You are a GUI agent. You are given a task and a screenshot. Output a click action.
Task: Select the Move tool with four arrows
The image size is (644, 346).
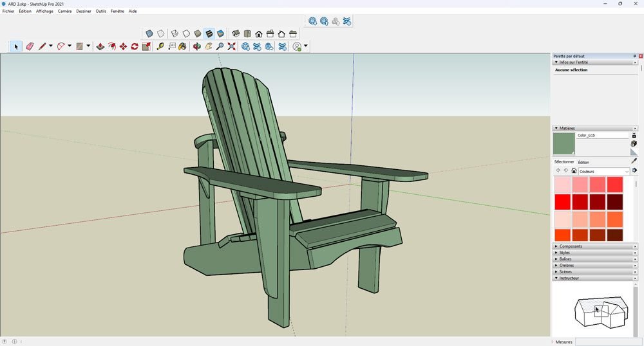pyautogui.click(x=123, y=47)
